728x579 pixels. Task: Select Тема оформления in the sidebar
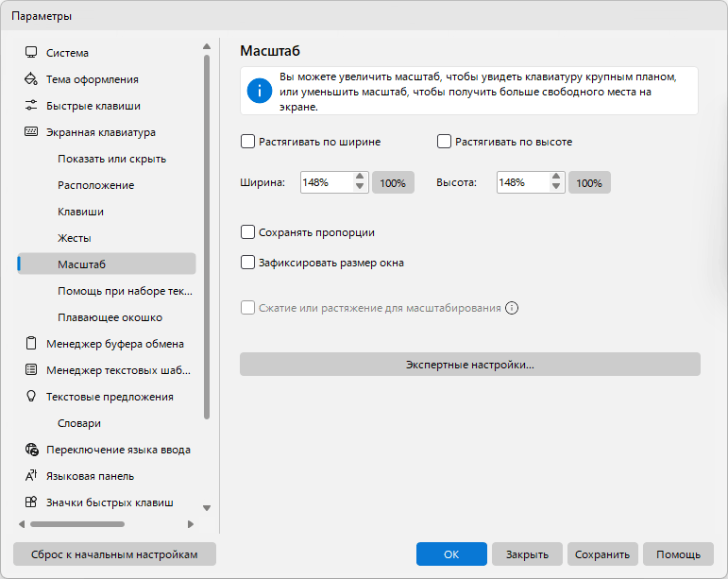tap(107, 79)
